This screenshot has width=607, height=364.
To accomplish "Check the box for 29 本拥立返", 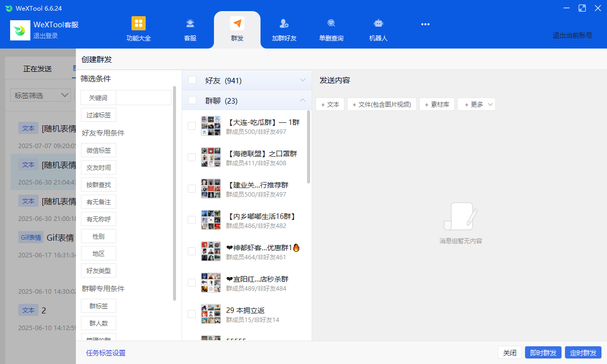I will click(192, 314).
